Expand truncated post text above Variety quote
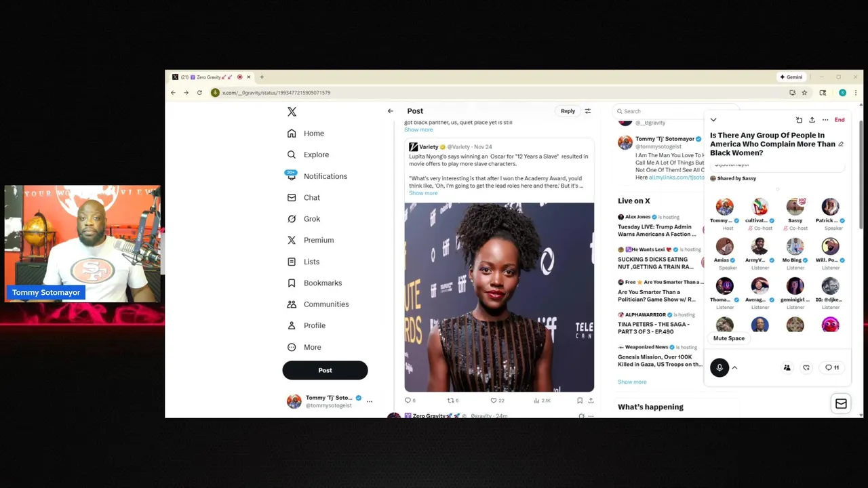This screenshot has height=488, width=868. (418, 129)
